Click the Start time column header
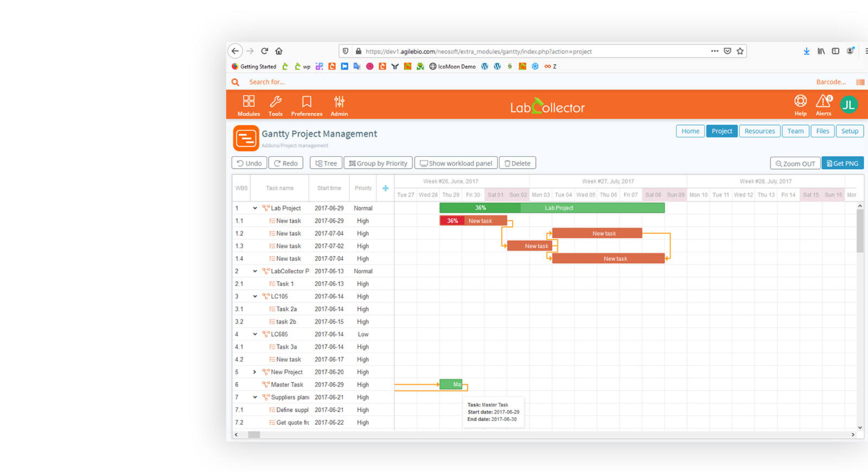868x473 pixels. (329, 188)
